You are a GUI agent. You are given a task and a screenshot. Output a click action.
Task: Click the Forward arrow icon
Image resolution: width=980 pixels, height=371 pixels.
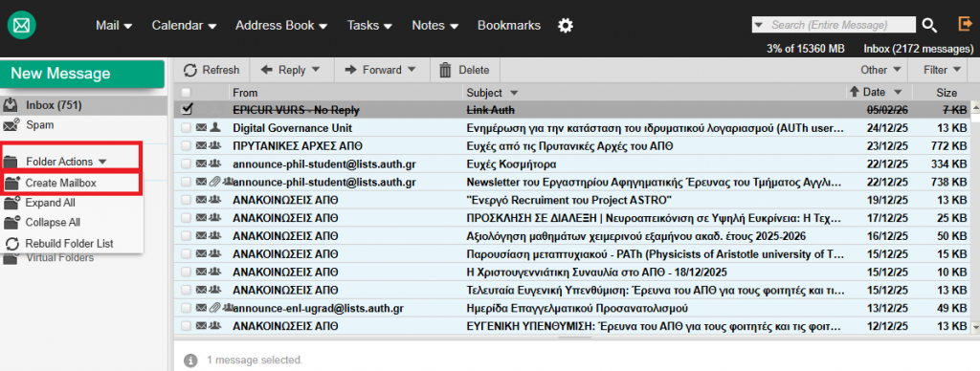pos(351,70)
